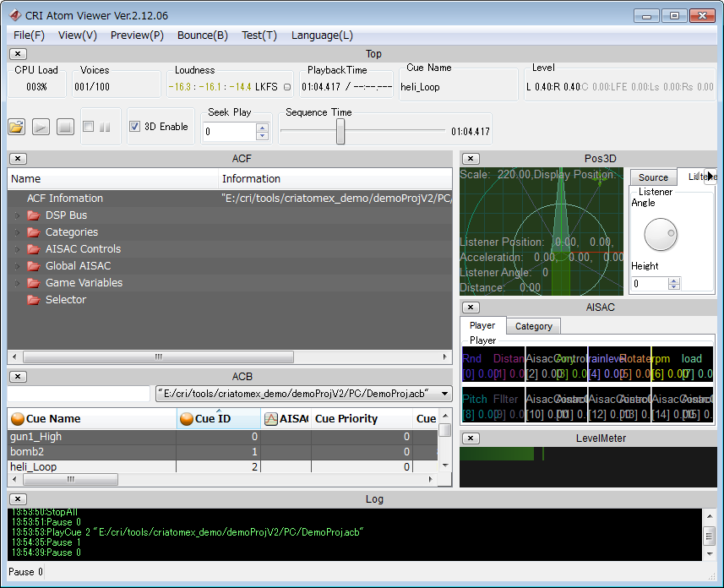Image resolution: width=724 pixels, height=588 pixels.
Task: Click the Listener Angle knob
Action: point(661,234)
